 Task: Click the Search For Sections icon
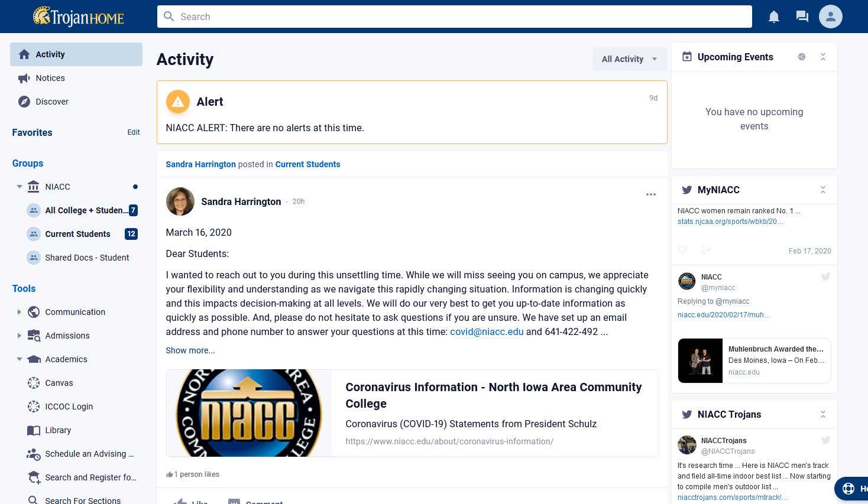[x=34, y=500]
